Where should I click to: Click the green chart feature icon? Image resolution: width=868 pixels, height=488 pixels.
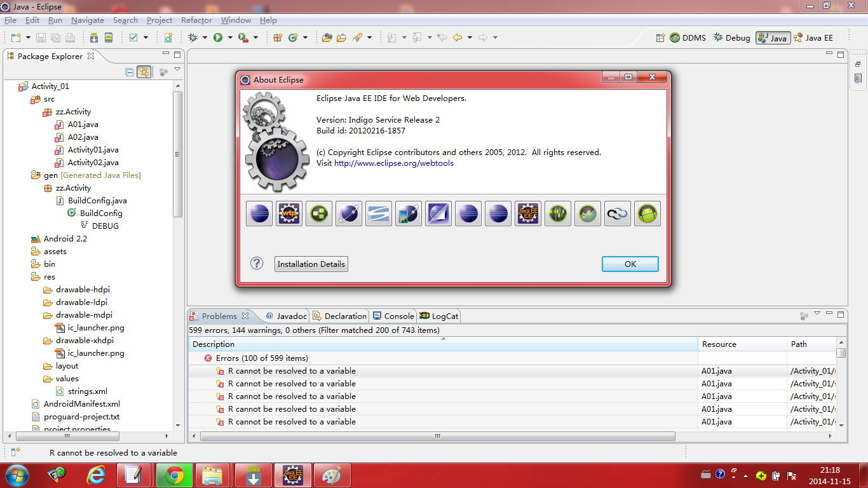pos(588,213)
